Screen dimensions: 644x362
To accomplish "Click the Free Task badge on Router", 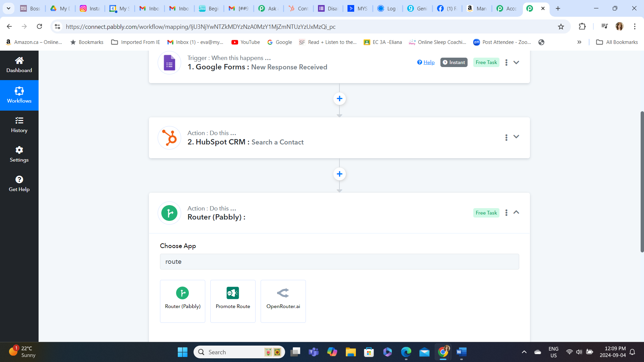I will tap(486, 213).
